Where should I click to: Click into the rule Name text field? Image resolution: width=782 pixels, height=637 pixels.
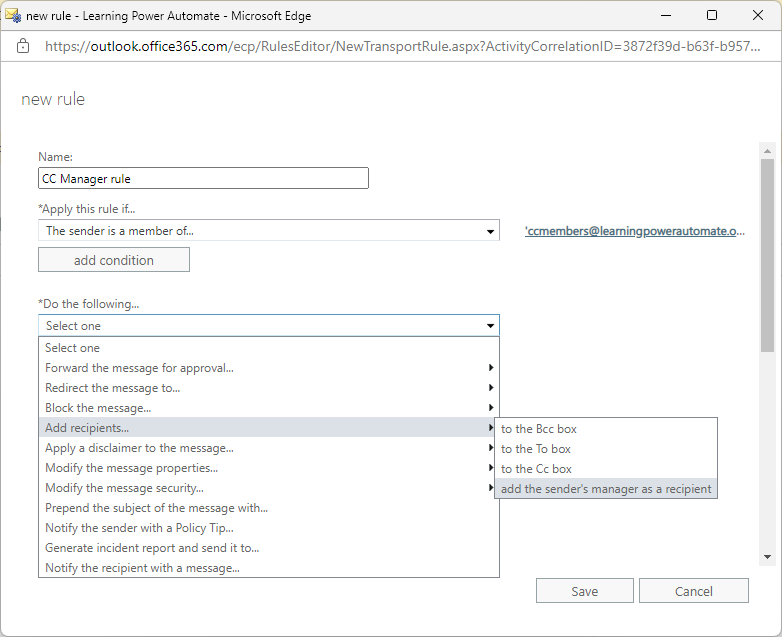[203, 179]
